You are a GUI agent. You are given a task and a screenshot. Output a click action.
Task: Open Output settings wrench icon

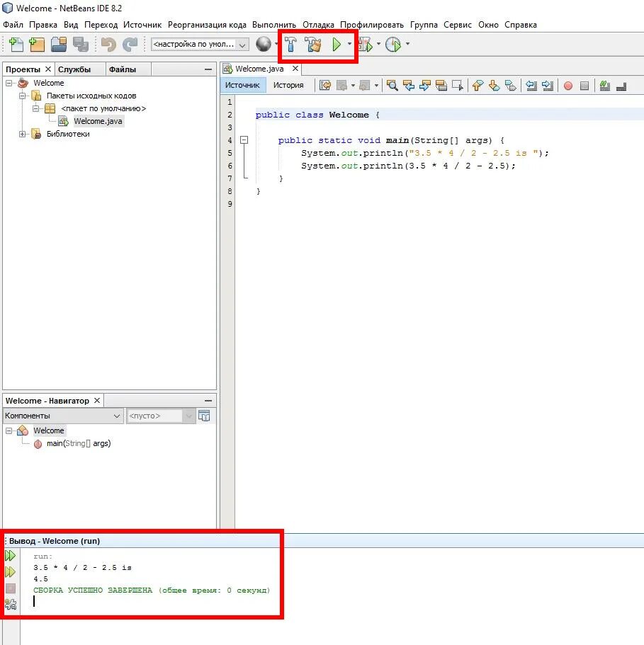click(x=11, y=604)
